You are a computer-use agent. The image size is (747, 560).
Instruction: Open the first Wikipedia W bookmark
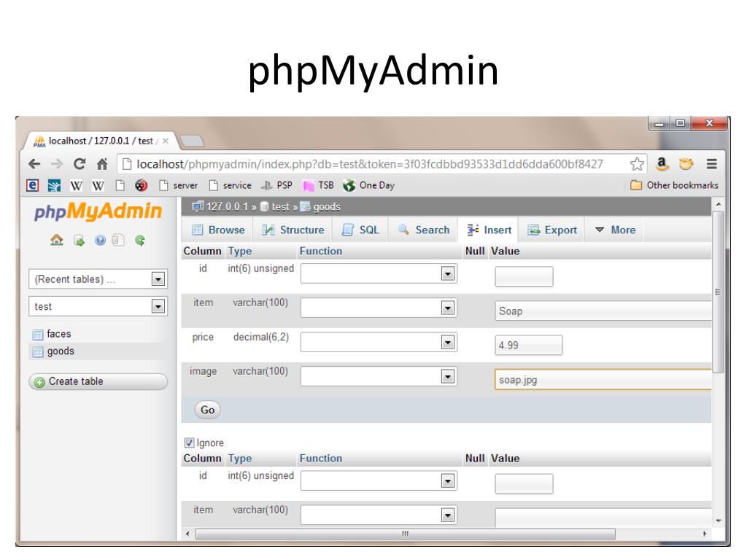coord(76,186)
